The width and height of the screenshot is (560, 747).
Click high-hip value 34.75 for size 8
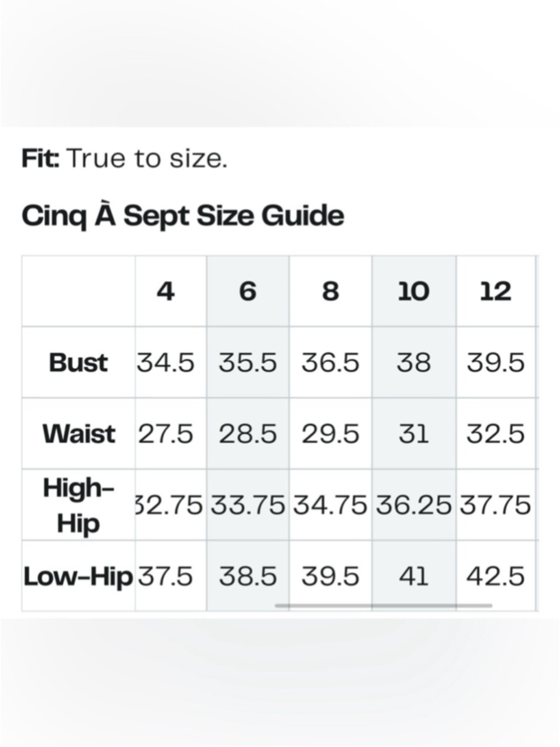click(x=330, y=505)
